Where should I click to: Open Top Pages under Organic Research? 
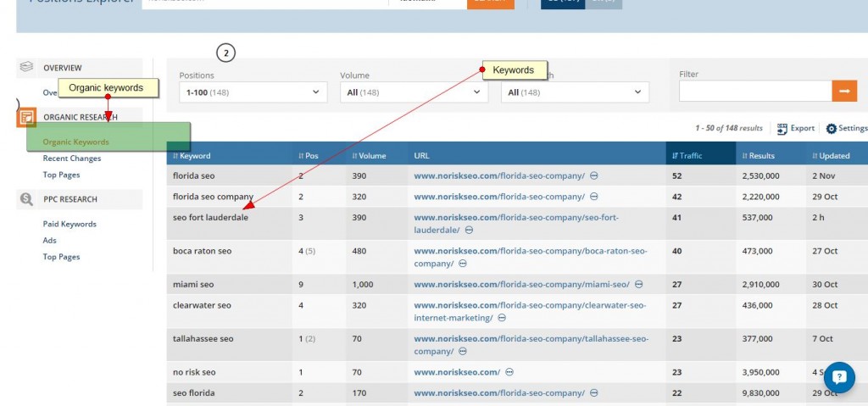point(61,175)
